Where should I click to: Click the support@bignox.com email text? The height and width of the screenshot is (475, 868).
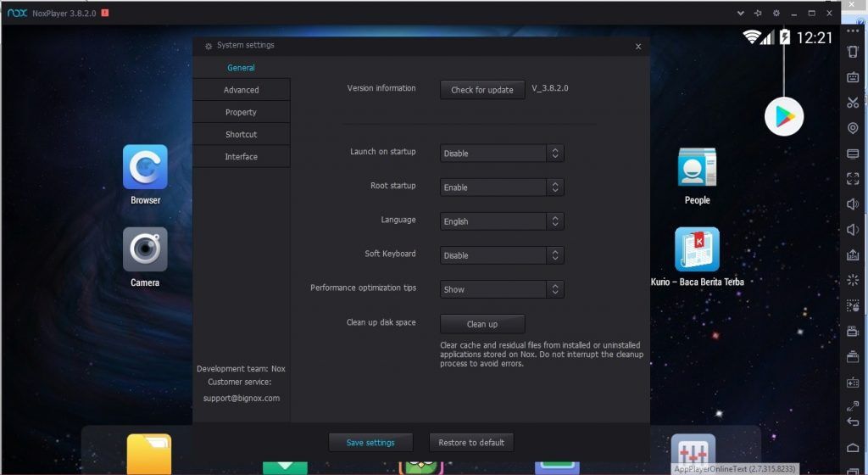(242, 398)
